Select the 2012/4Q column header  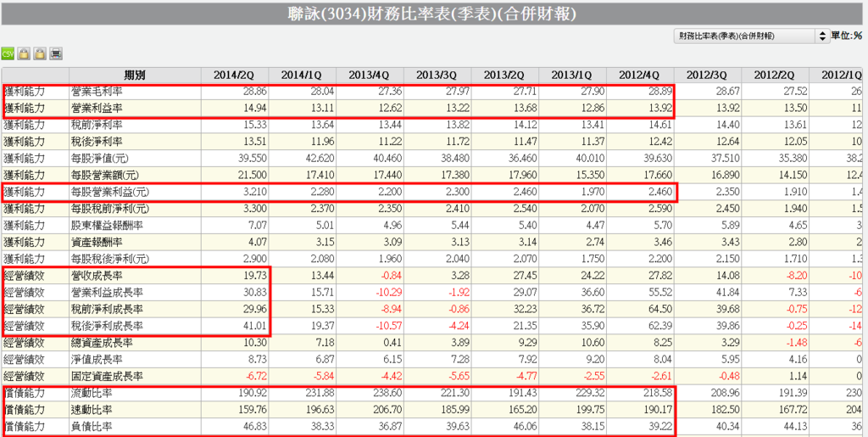coord(640,75)
